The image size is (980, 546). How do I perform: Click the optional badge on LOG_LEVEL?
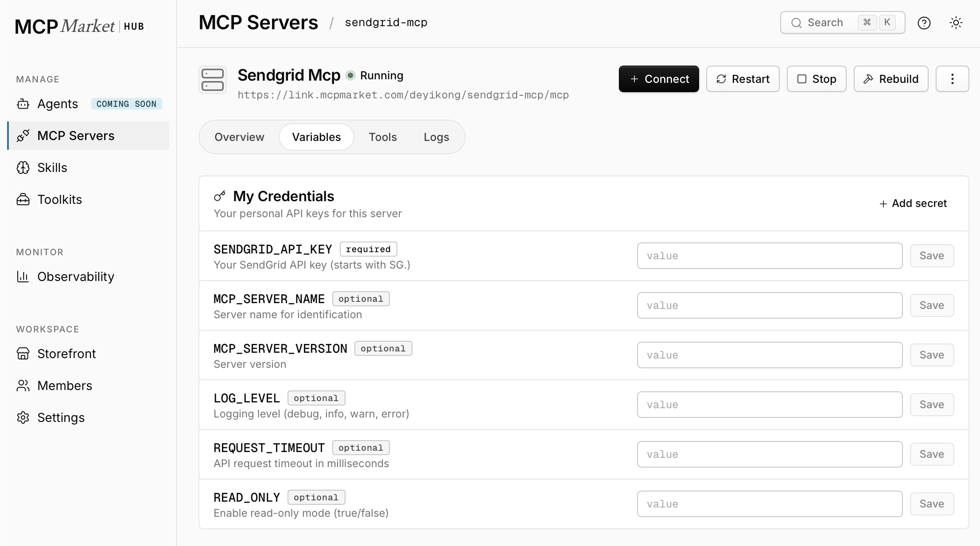(x=316, y=398)
